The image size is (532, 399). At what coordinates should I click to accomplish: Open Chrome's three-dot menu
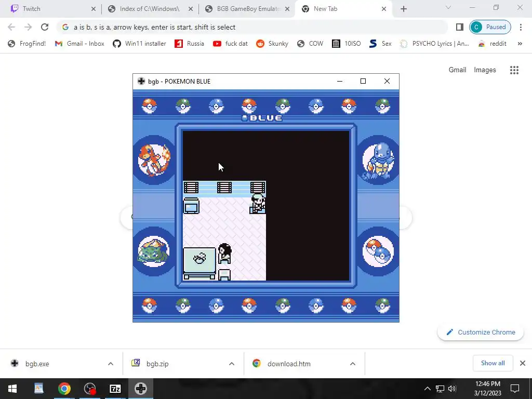coord(521,27)
